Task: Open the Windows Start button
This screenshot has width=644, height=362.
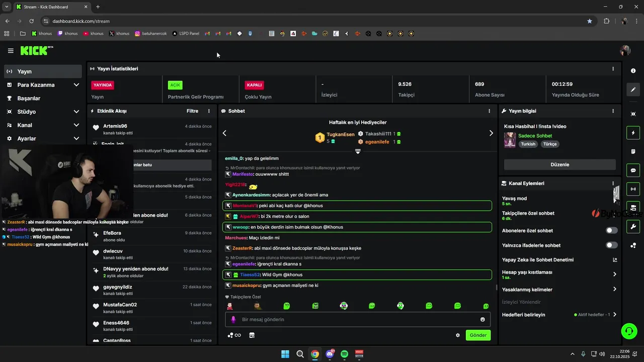Action: click(285, 354)
